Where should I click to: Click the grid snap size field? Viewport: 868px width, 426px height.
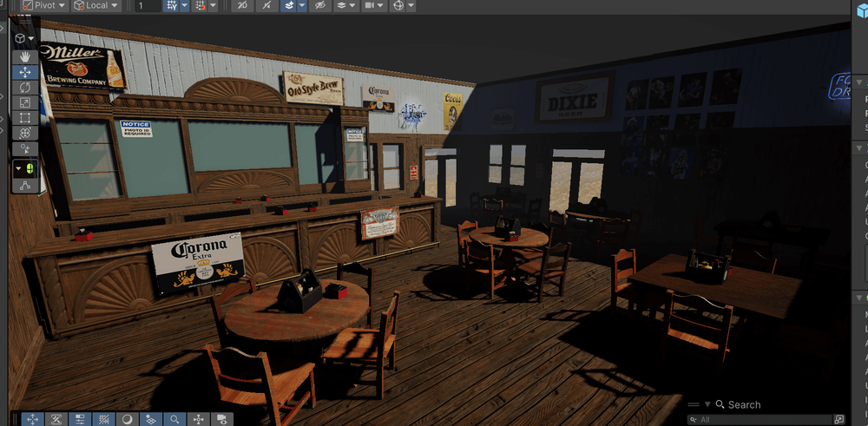point(148,5)
